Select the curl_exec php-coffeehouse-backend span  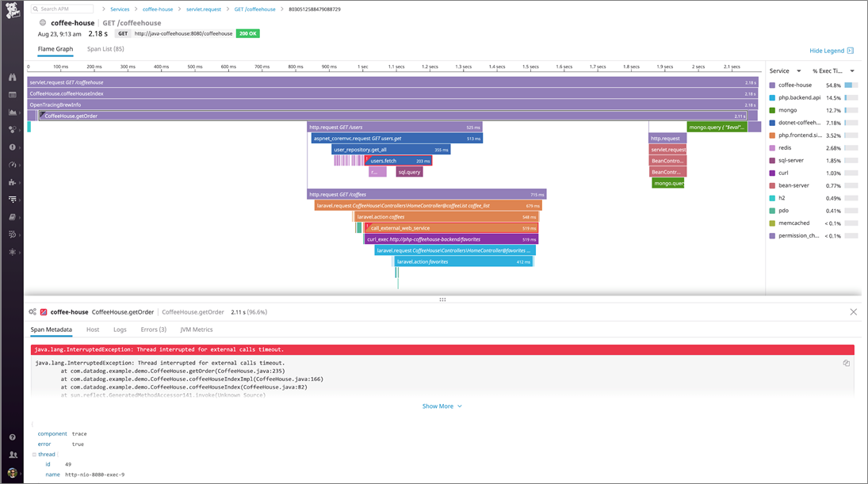[x=451, y=239]
